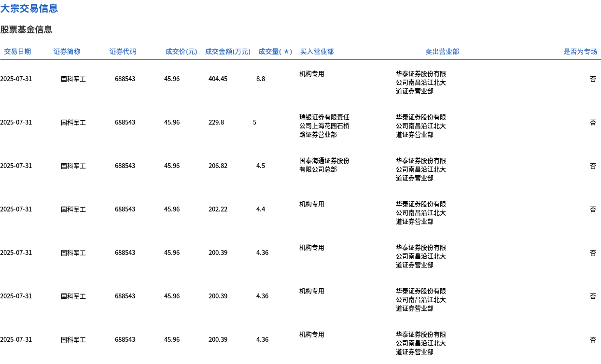Click the 瑞银证券 buyer branch cell
Image resolution: width=601 pixels, height=364 pixels.
pyautogui.click(x=324, y=126)
